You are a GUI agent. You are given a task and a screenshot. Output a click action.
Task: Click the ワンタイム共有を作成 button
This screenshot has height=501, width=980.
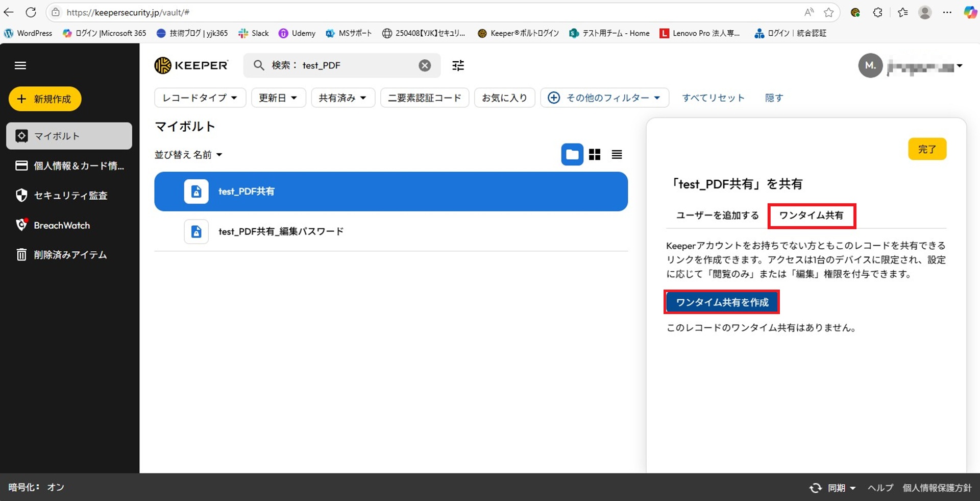(x=722, y=302)
